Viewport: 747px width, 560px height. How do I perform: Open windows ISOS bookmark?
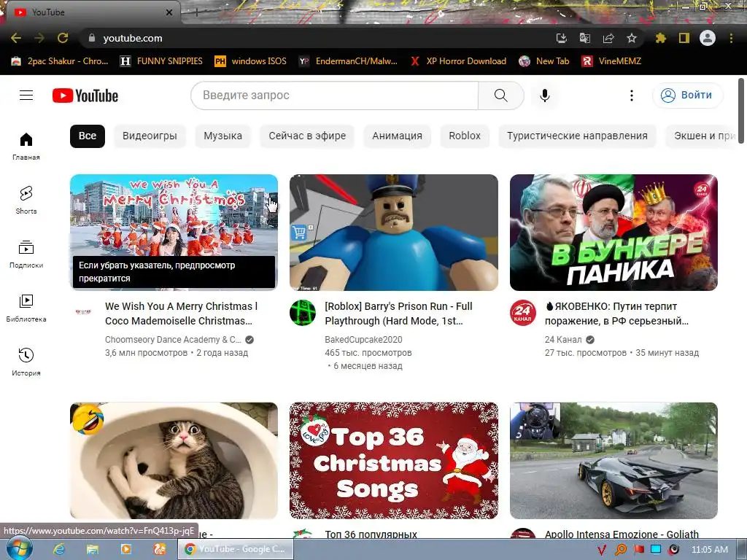coord(251,61)
